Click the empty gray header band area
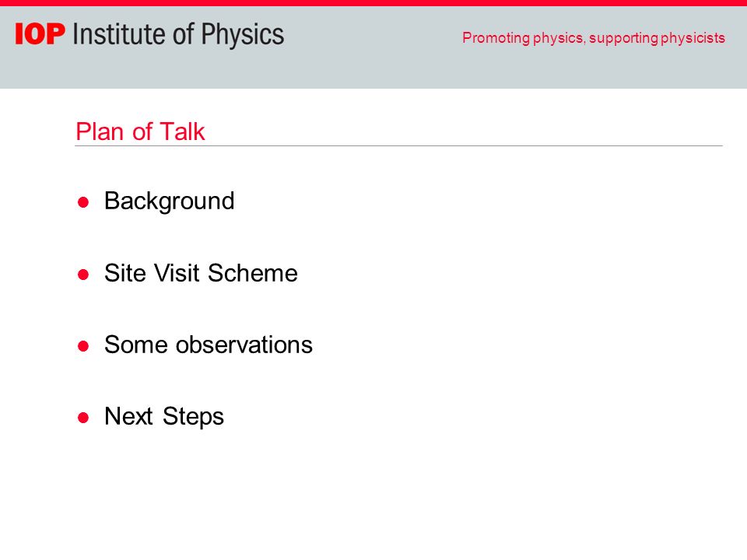Image resolution: width=747 pixels, height=560 pixels. [373, 72]
